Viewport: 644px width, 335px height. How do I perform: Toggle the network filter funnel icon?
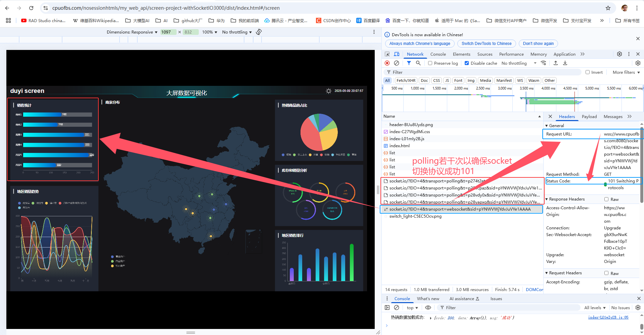(409, 63)
